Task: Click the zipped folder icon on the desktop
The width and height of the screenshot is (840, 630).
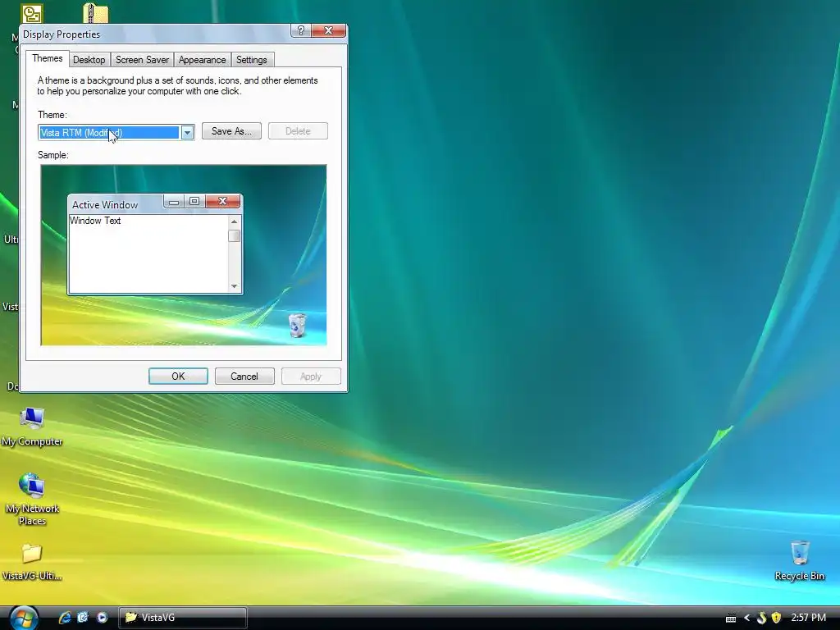Action: [96, 13]
